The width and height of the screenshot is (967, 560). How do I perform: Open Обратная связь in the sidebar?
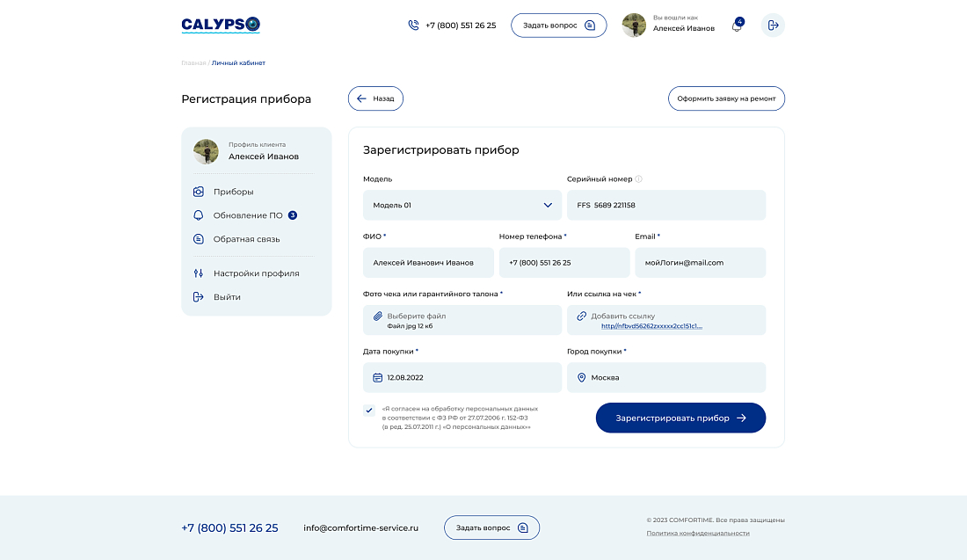(x=246, y=238)
